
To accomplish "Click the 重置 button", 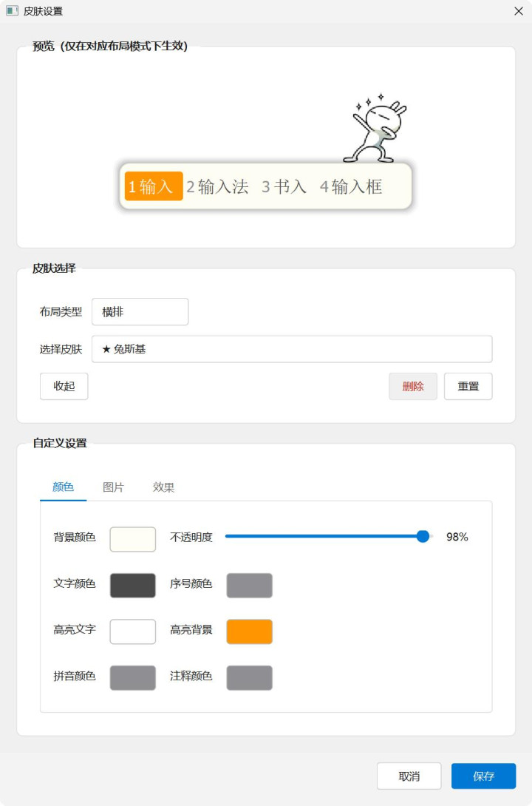I will (x=468, y=386).
